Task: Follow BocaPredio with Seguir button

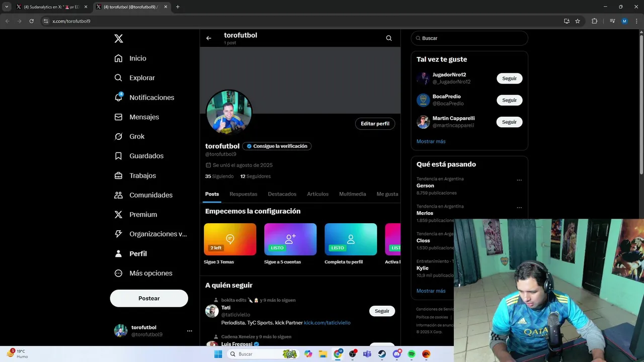Action: pos(509,100)
